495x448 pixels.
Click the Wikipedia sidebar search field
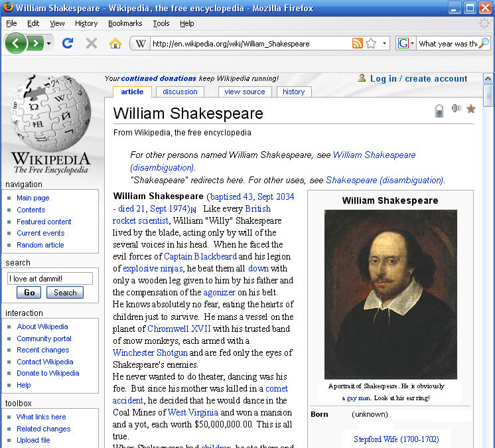pyautogui.click(x=50, y=279)
